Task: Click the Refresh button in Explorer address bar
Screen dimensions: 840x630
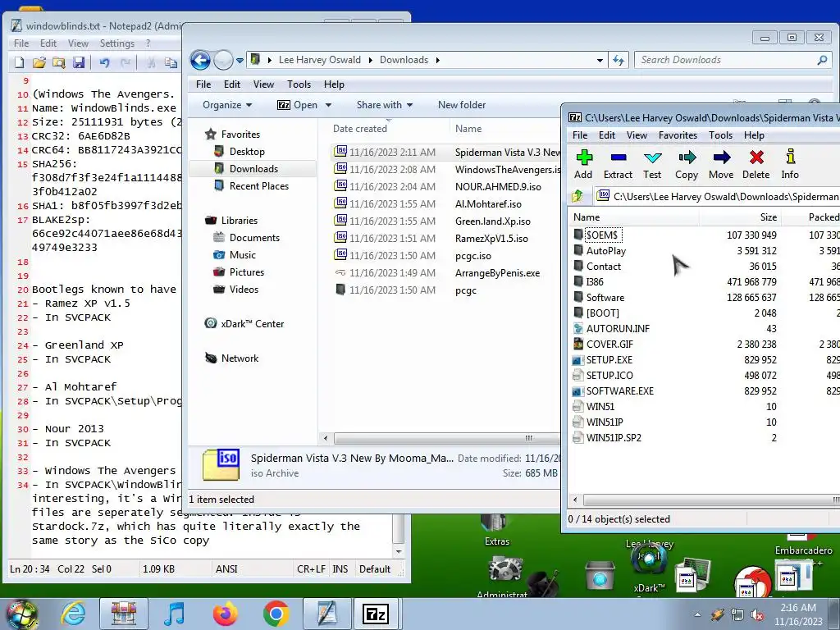Action: (619, 60)
